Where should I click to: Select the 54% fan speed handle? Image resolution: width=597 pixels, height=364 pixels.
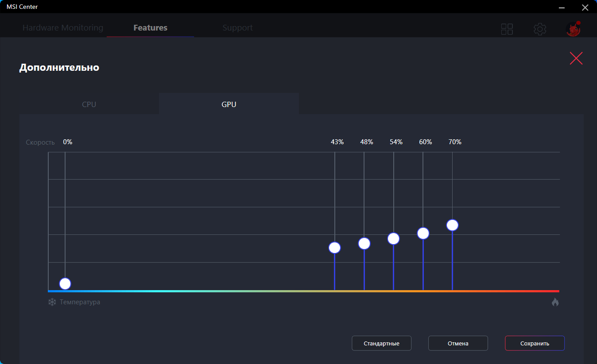[x=394, y=239]
